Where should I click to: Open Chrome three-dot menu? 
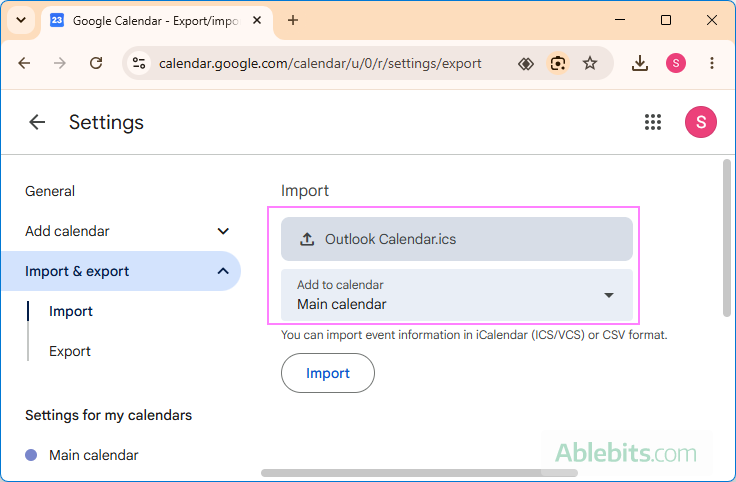pyautogui.click(x=712, y=63)
